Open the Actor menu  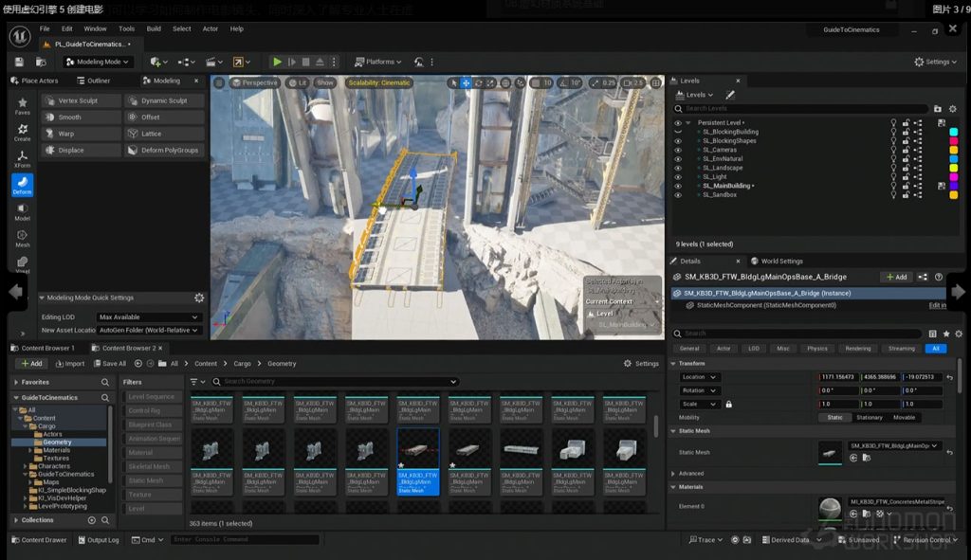211,28
